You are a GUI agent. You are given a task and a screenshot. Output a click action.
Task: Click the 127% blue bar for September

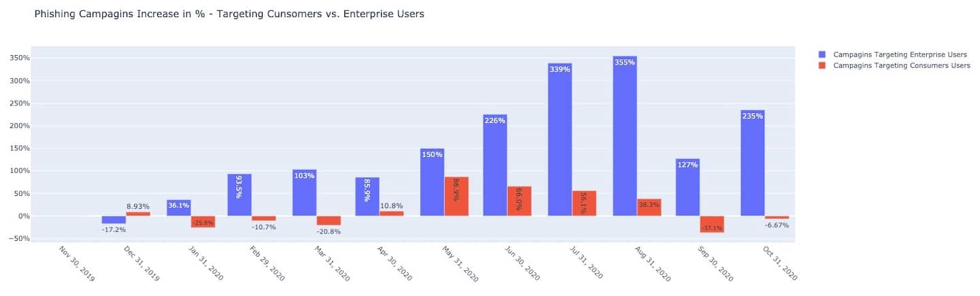pos(687,187)
